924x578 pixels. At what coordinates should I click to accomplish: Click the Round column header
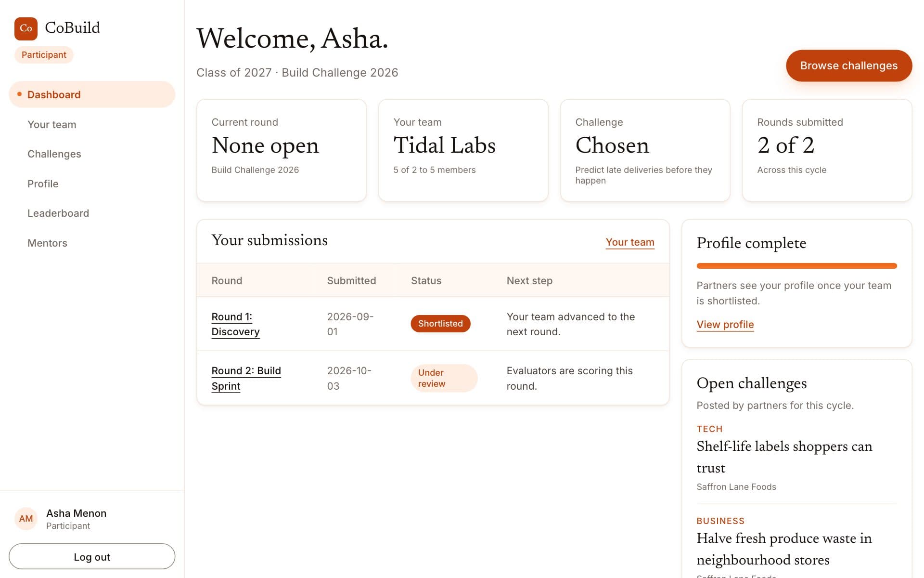(227, 280)
